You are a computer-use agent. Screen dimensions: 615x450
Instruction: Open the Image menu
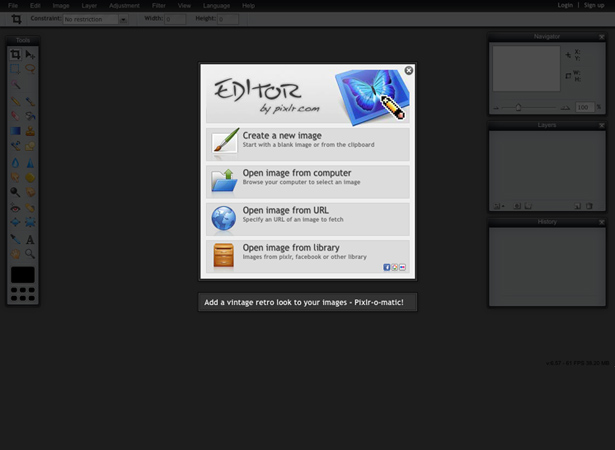point(61,5)
